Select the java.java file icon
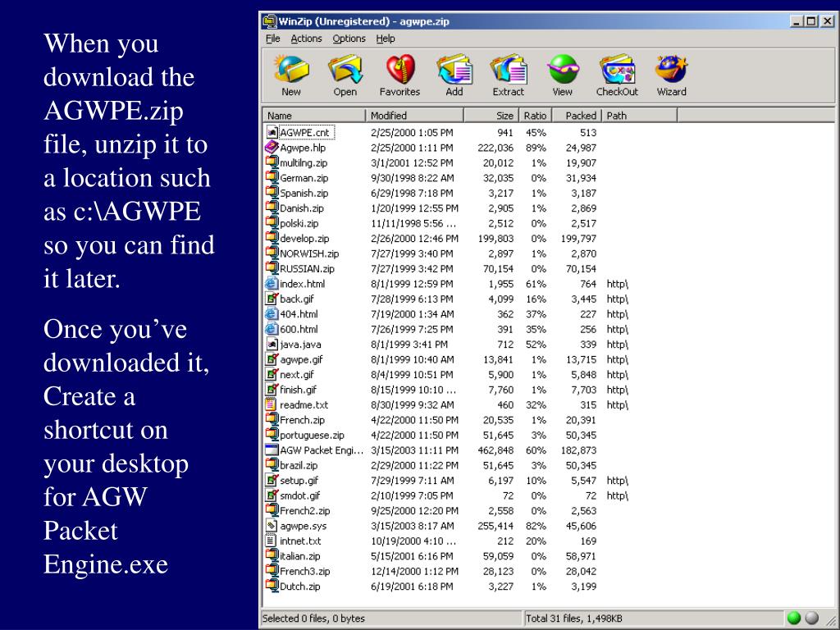Viewport: 840px width, 630px height. 272,345
